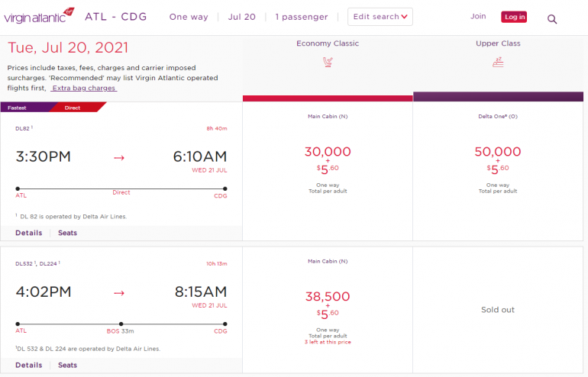The image size is (588, 377).
Task: Open the Extra bag charges link
Action: (x=84, y=88)
